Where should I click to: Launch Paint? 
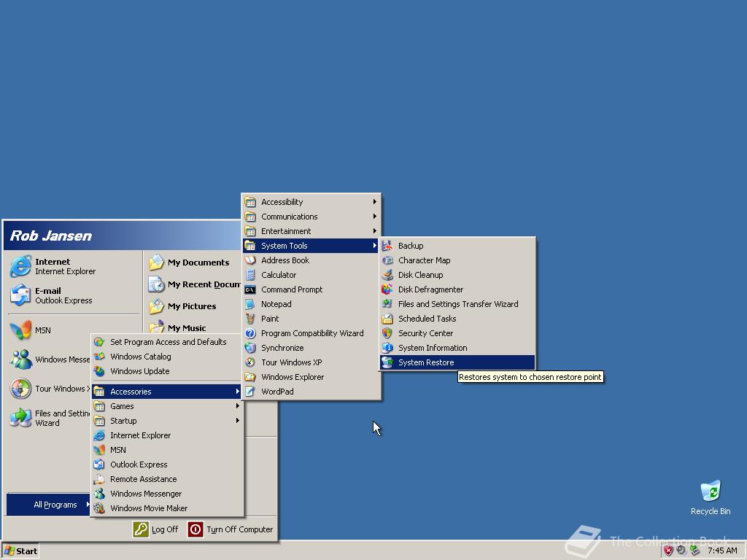(311, 319)
